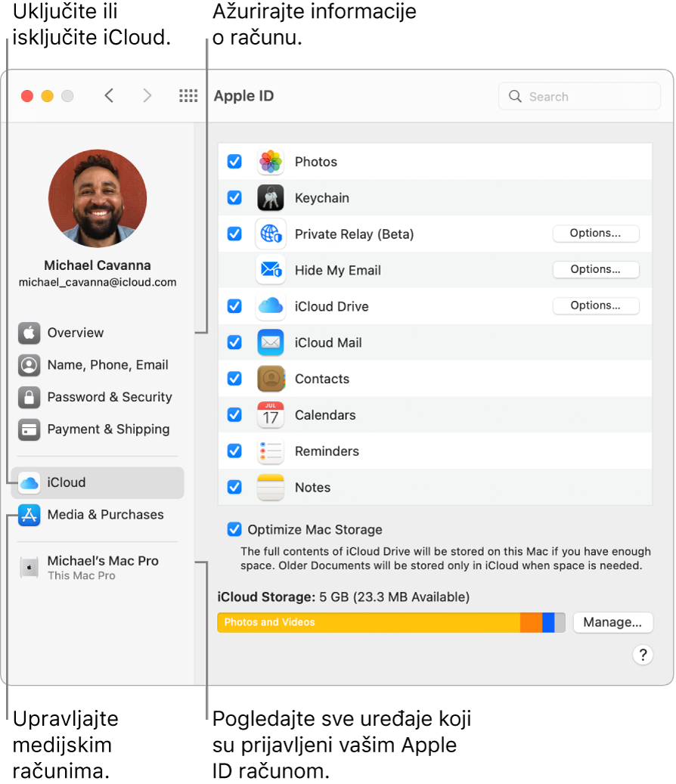Open the help question mark button
The height and width of the screenshot is (784, 676).
(643, 655)
